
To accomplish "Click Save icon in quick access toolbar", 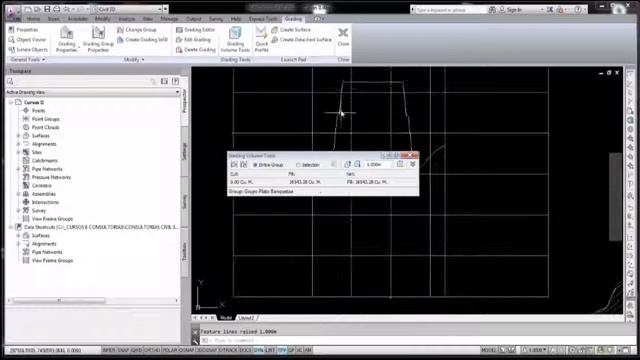I will [x=47, y=9].
